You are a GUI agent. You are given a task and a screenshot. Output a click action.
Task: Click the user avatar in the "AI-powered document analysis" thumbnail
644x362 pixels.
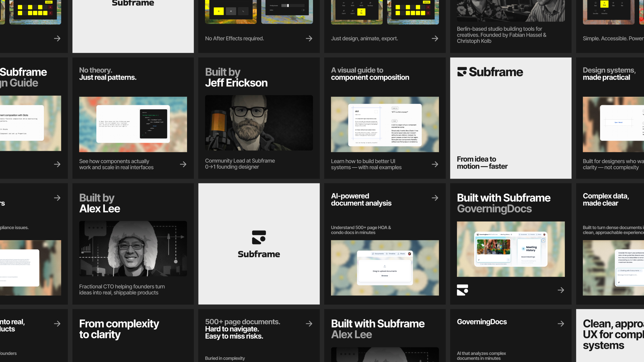[x=409, y=254]
